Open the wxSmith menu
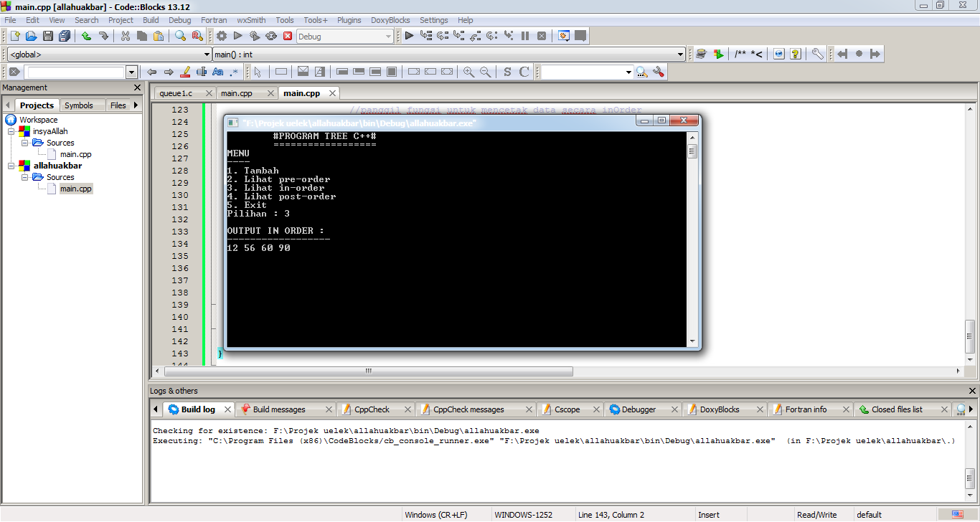980x522 pixels. [x=251, y=20]
